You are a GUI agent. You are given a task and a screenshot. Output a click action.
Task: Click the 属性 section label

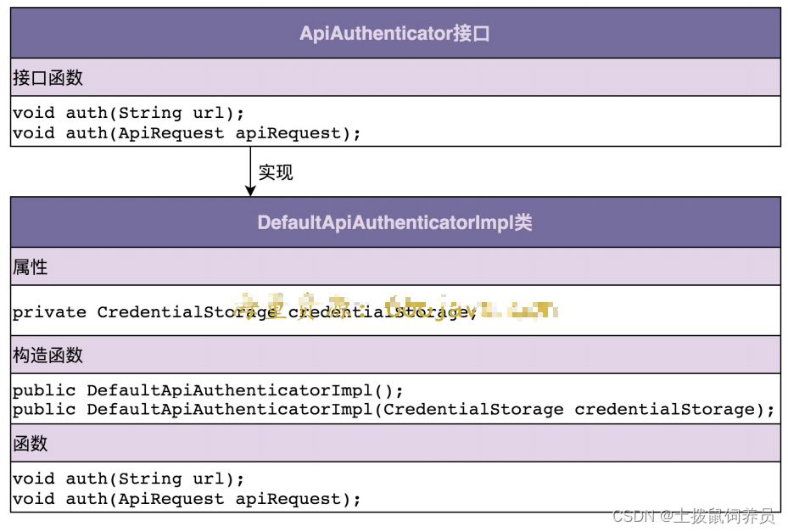tap(31, 267)
